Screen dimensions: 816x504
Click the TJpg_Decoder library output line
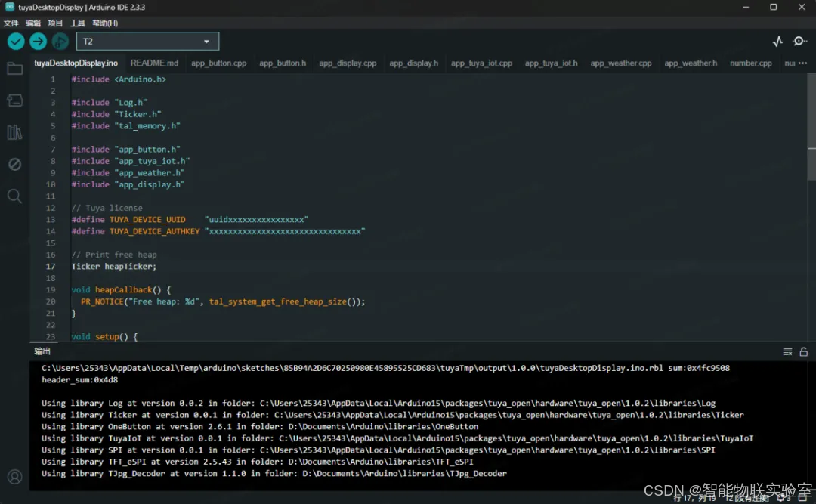(x=274, y=473)
